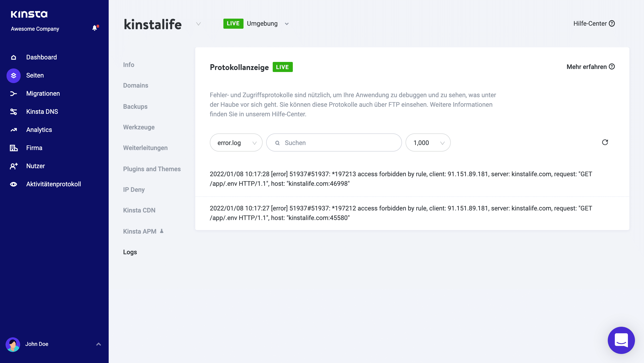Image resolution: width=644 pixels, height=363 pixels.
Task: Place cursor in the Suchen search field
Action: click(334, 142)
